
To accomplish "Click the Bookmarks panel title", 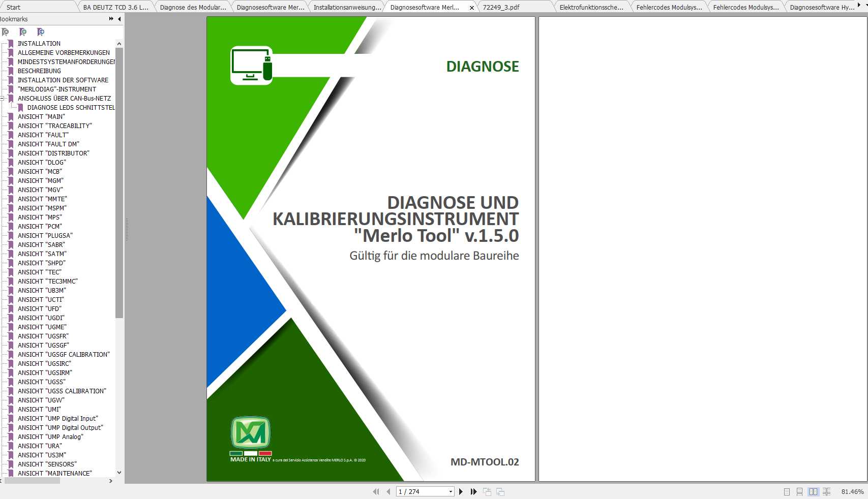I will pos(14,19).
